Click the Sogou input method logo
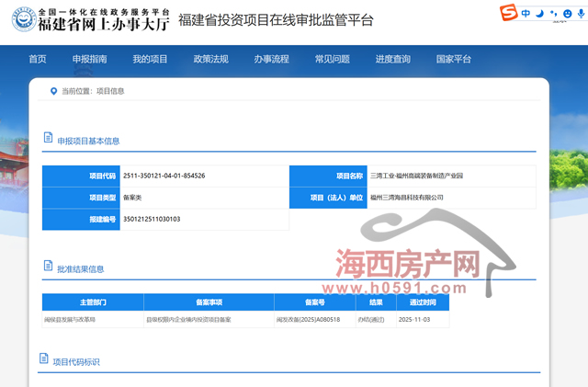 [x=507, y=14]
